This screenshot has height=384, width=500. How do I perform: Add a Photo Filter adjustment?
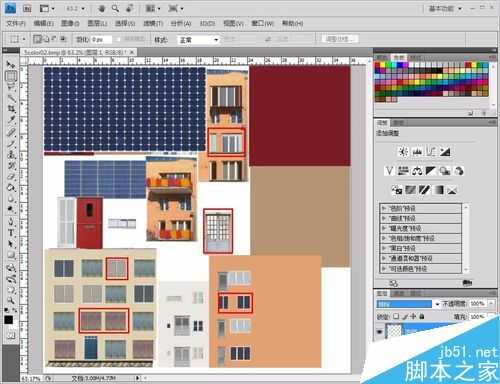point(445,171)
